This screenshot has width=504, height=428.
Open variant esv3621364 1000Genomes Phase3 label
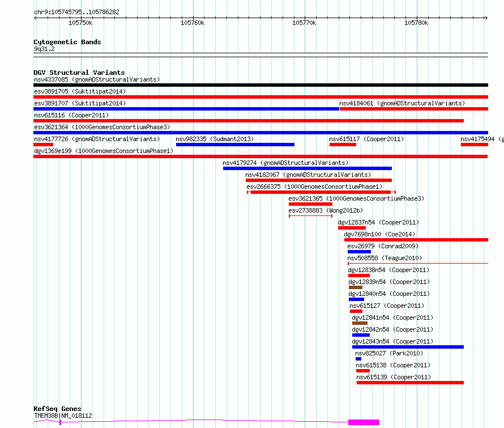click(x=102, y=127)
